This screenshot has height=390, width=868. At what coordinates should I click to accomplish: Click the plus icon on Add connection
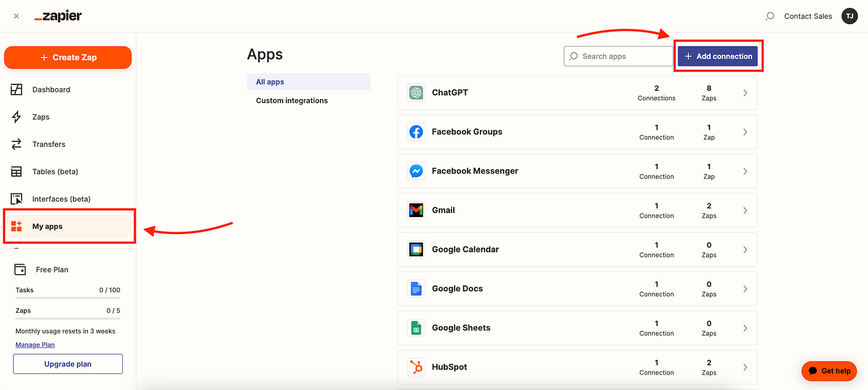point(688,56)
